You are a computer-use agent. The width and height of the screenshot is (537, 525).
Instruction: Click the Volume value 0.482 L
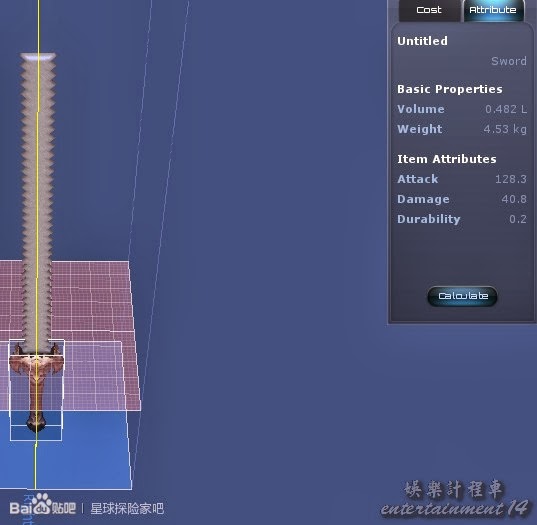pyautogui.click(x=506, y=109)
